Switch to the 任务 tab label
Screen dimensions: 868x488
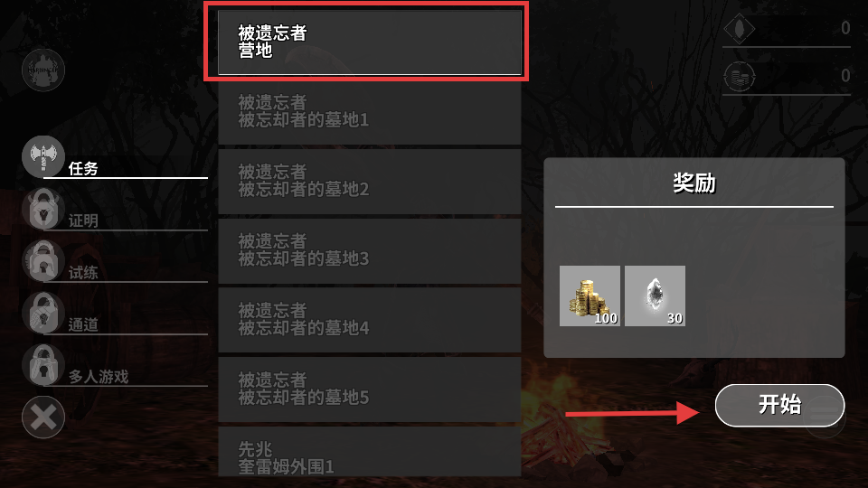[x=83, y=168]
